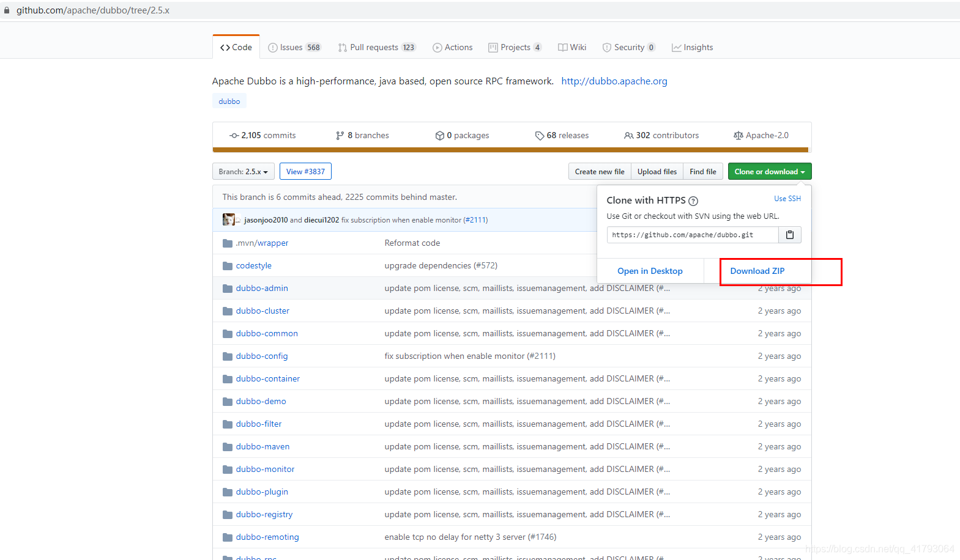Click Open in Desktop
960x560 pixels.
click(x=650, y=271)
